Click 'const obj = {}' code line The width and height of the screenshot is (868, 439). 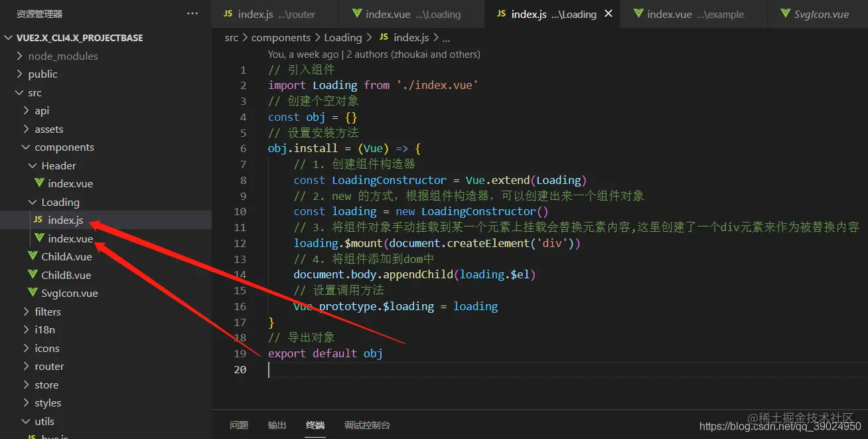click(313, 117)
